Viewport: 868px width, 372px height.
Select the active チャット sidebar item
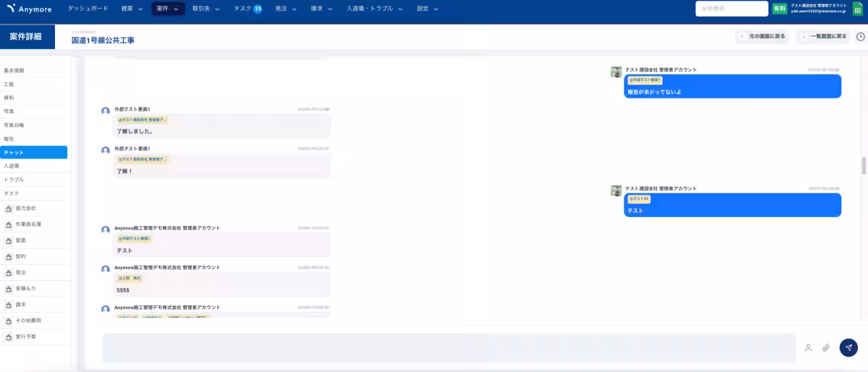34,152
